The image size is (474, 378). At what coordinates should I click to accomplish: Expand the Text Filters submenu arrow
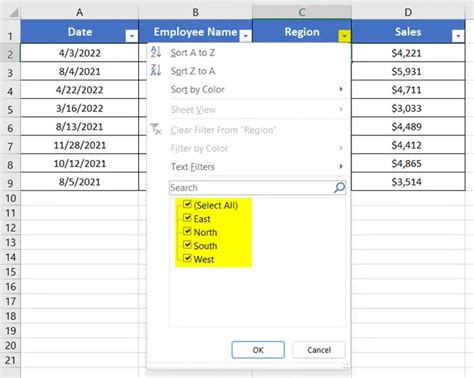point(341,166)
